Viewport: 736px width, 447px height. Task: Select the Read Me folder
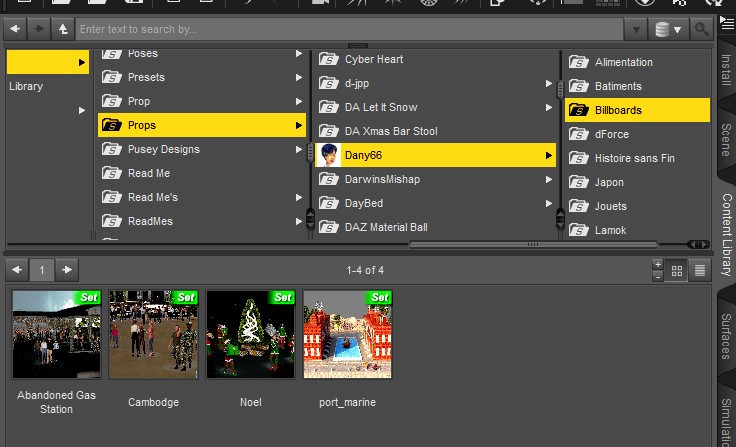click(202, 173)
